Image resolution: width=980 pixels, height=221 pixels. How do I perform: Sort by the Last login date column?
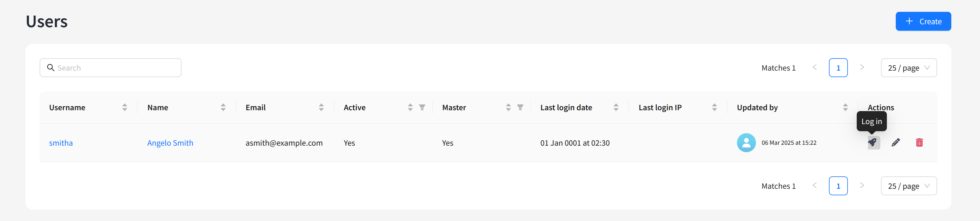point(615,107)
